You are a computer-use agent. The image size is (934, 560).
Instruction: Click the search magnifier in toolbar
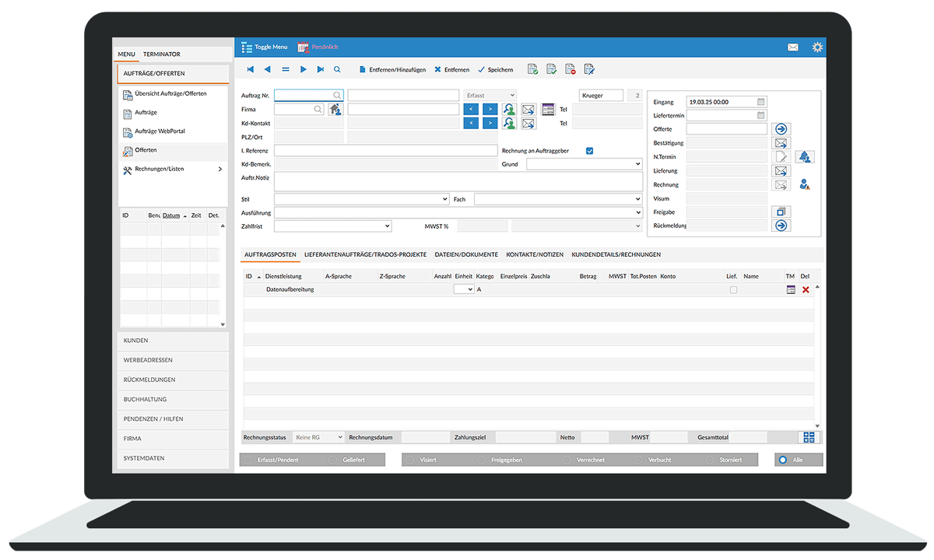337,69
